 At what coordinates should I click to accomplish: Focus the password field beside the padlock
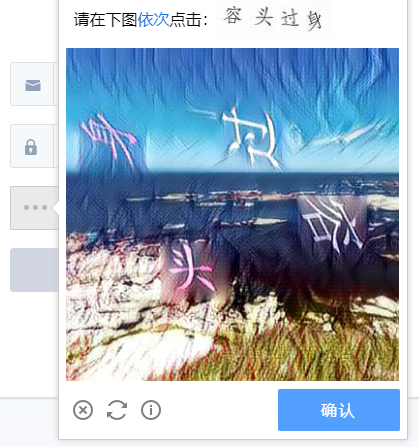56,146
